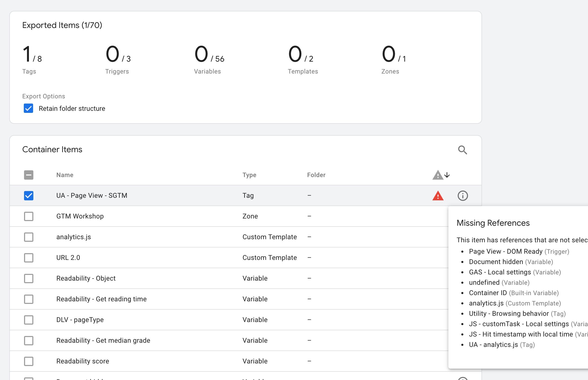Click the GTM Workshop row name
This screenshot has width=588, height=380.
80,216
